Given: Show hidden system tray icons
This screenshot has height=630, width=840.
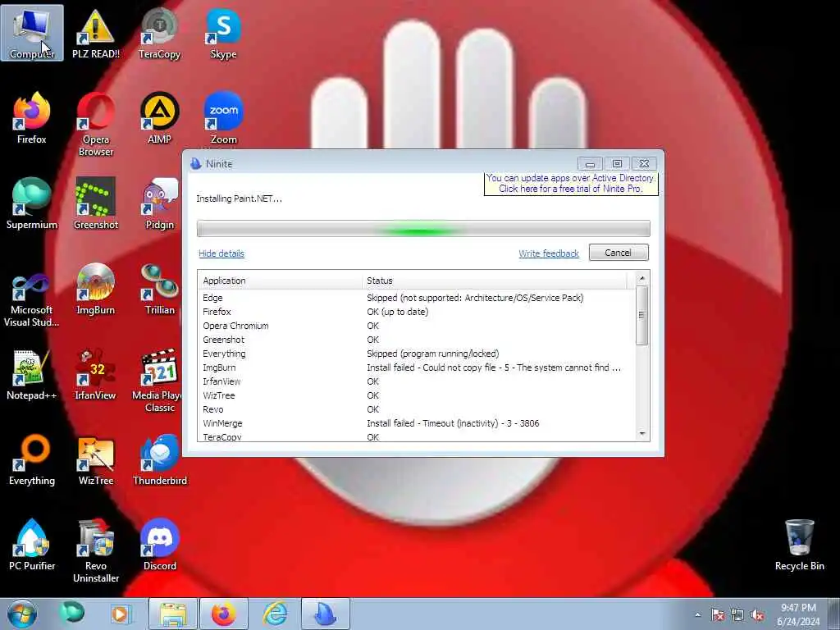Looking at the screenshot, I should point(697,614).
